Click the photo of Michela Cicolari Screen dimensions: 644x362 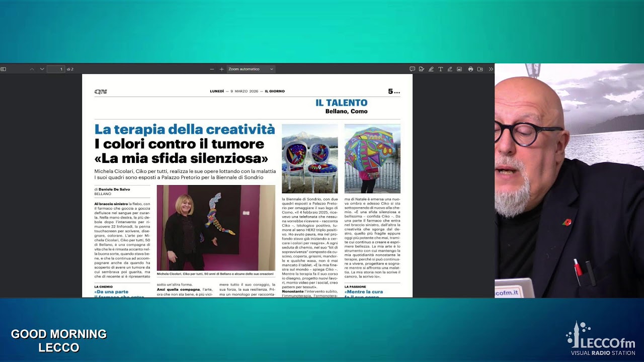pos(216,228)
